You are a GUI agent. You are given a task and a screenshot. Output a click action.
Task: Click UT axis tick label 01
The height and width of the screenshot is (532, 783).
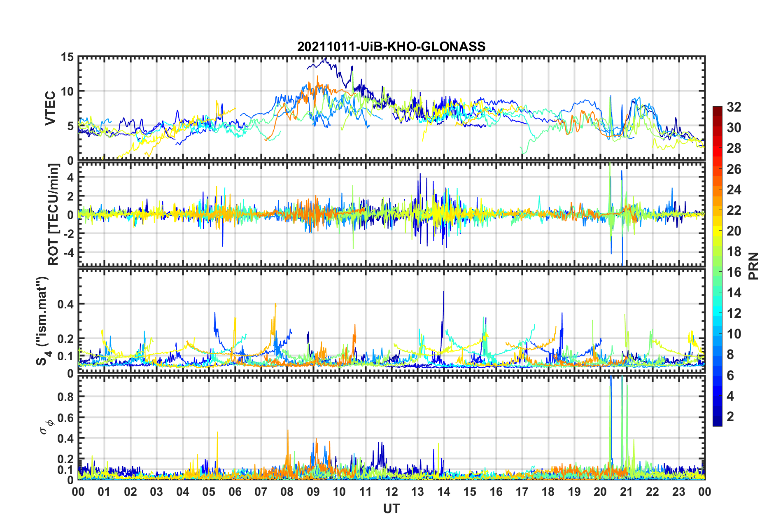[104, 492]
